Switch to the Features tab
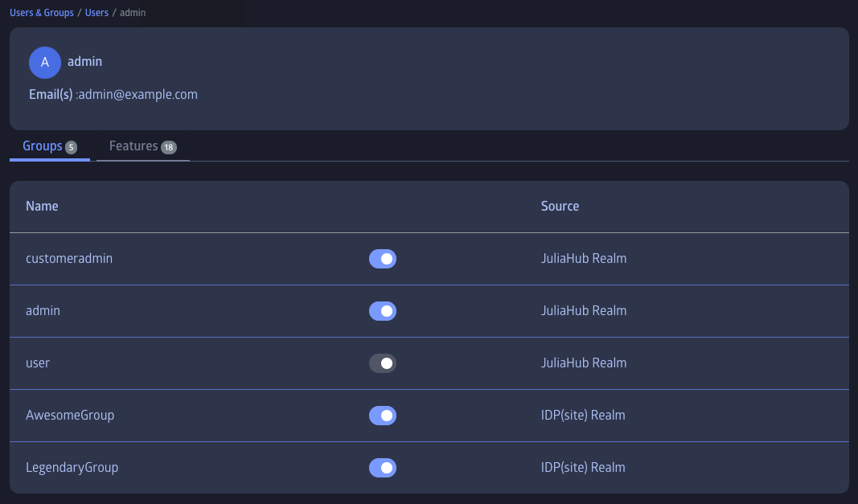This screenshot has height=504, width=858. click(x=134, y=146)
